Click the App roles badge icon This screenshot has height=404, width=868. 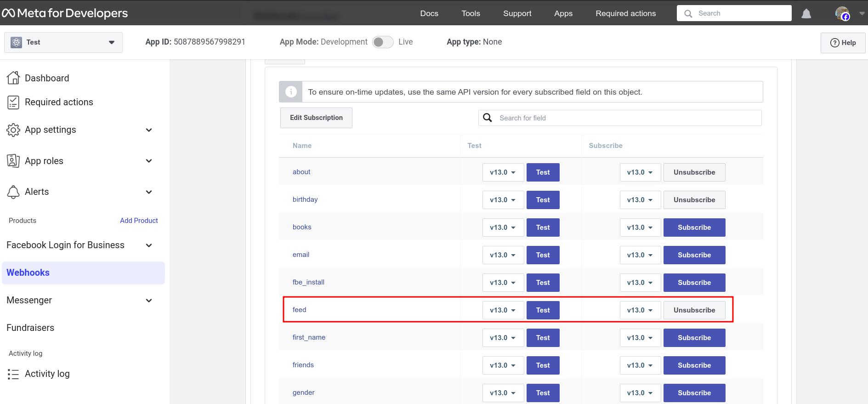pyautogui.click(x=13, y=161)
